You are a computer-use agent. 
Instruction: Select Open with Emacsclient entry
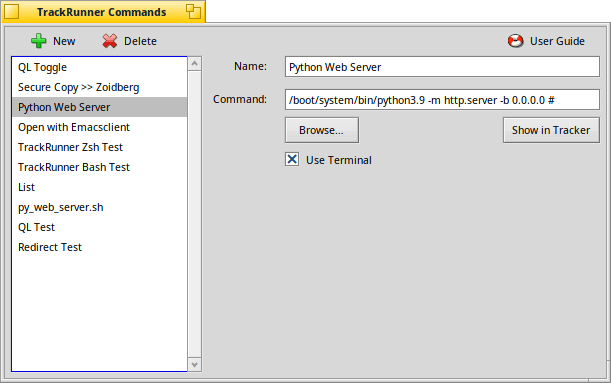(x=99, y=127)
